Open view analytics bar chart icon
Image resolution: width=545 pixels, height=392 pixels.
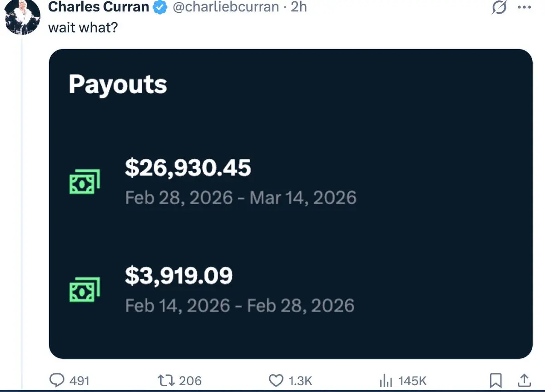point(386,380)
